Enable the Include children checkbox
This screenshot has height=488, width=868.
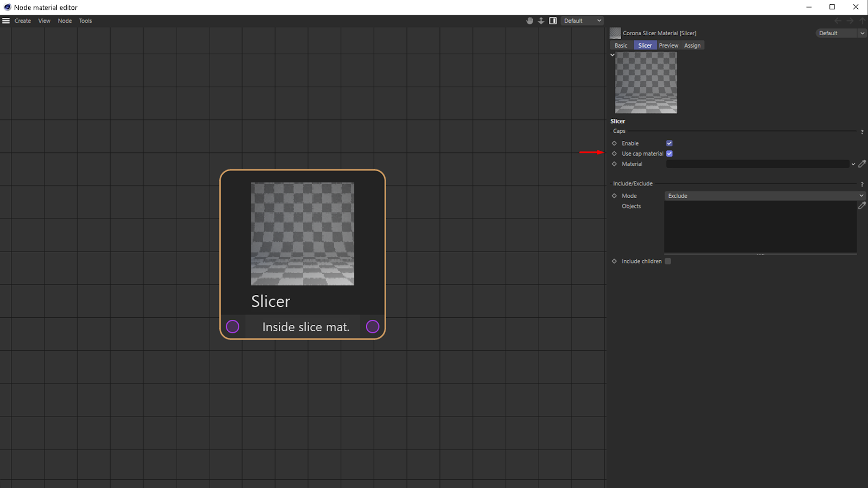(668, 261)
